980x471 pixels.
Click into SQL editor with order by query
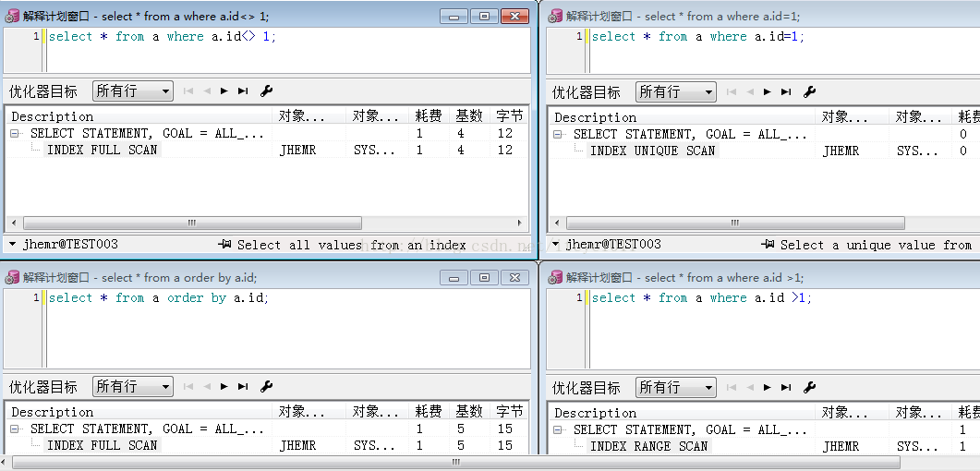coord(286,328)
